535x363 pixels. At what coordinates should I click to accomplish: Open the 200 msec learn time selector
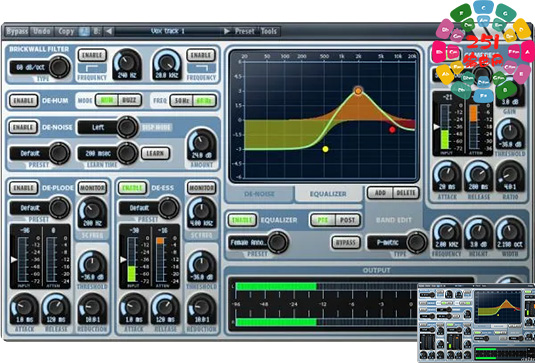[108, 153]
